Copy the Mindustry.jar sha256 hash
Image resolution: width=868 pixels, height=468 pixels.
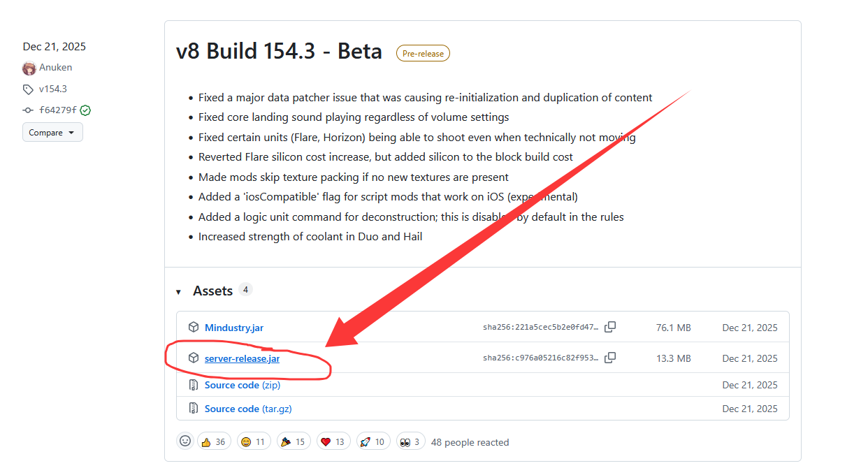[x=610, y=327]
